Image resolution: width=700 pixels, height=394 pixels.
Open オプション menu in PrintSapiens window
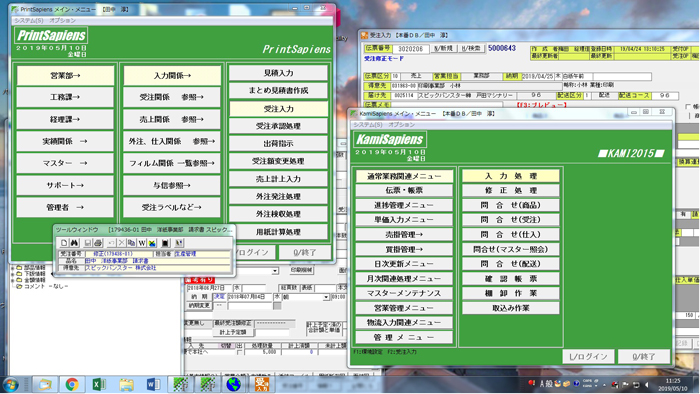tap(62, 21)
